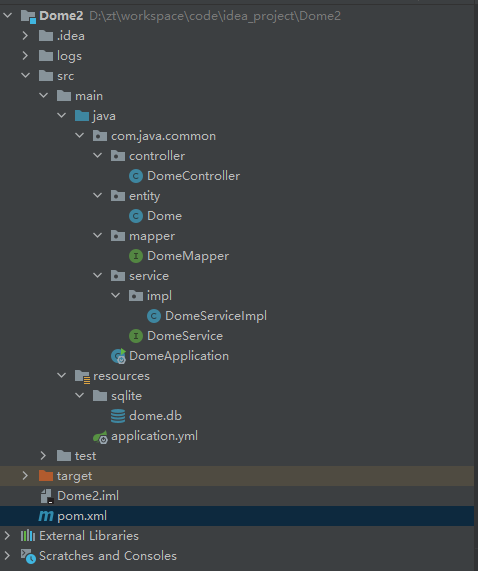
Task: Collapse the resources folder
Action: click(62, 375)
